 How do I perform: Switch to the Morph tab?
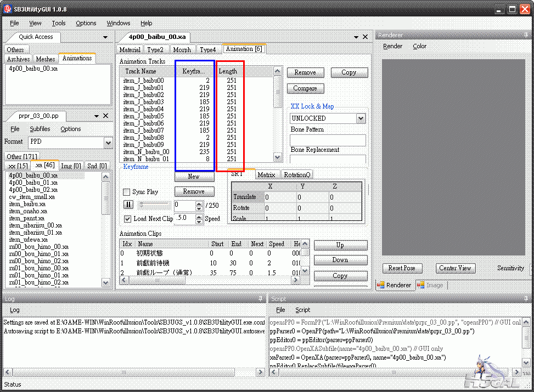coord(182,49)
